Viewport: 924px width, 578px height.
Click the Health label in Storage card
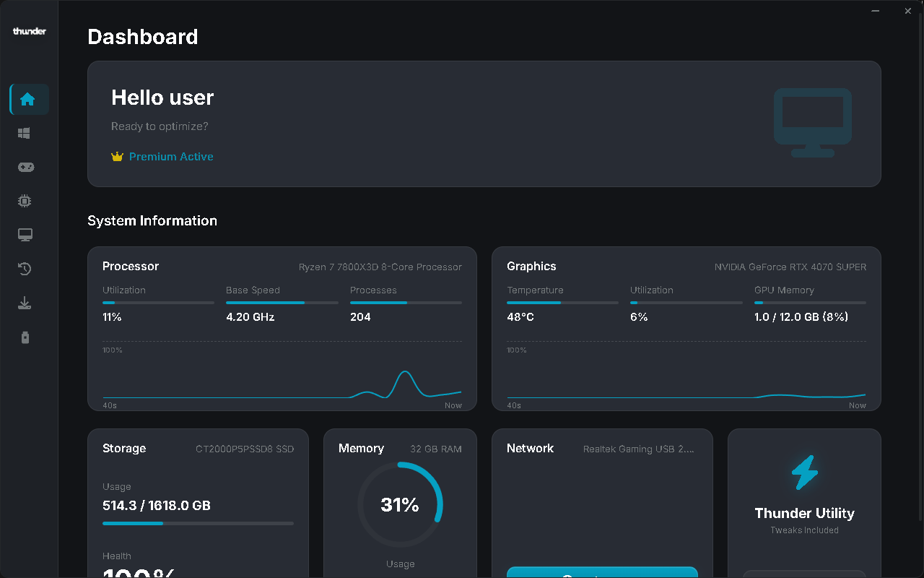pos(117,556)
